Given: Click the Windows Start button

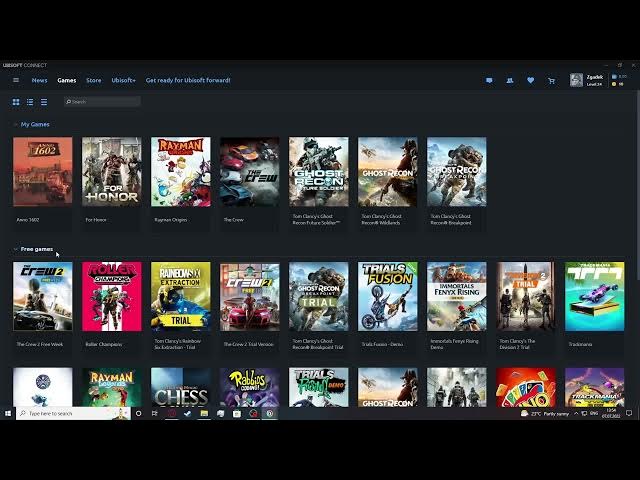Looking at the screenshot, I should pyautogui.click(x=7, y=413).
